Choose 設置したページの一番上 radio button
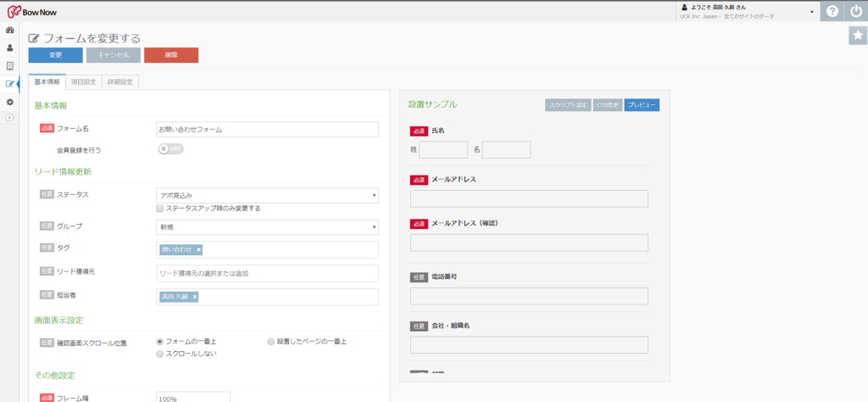This screenshot has width=868, height=402. pos(270,341)
